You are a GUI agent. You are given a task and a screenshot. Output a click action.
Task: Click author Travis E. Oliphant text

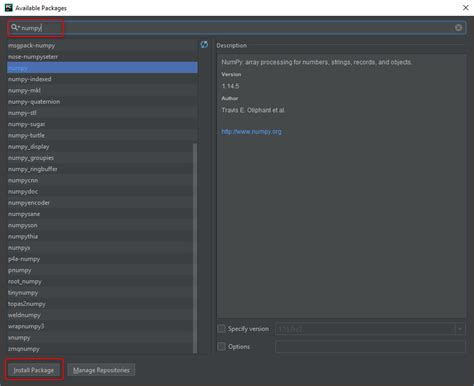pyautogui.click(x=253, y=110)
